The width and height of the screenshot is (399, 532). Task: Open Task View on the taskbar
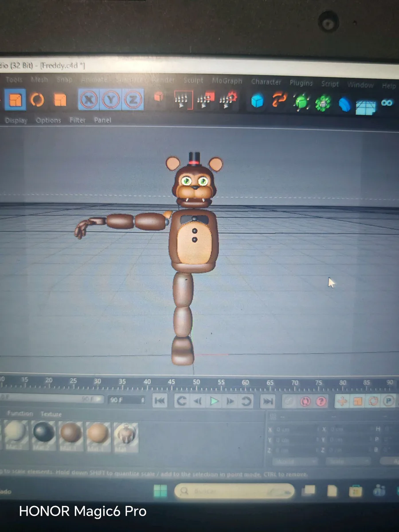pos(309,491)
